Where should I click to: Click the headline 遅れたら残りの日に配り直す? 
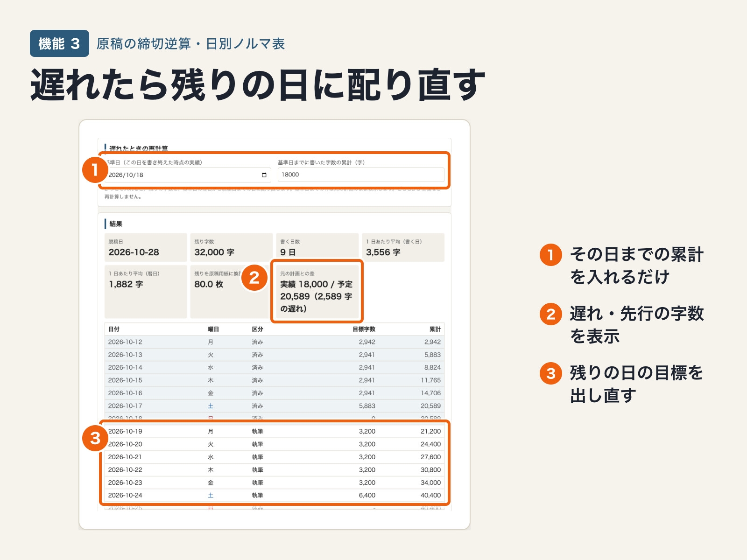[258, 84]
